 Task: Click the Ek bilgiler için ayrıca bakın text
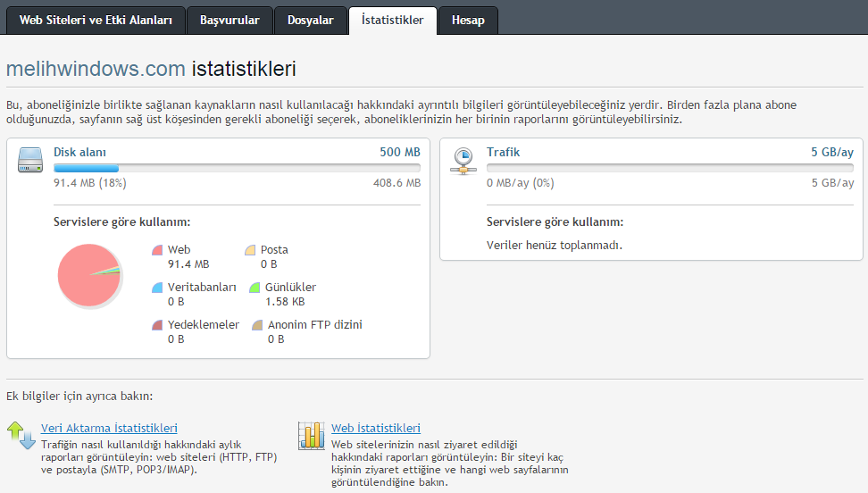click(x=79, y=396)
